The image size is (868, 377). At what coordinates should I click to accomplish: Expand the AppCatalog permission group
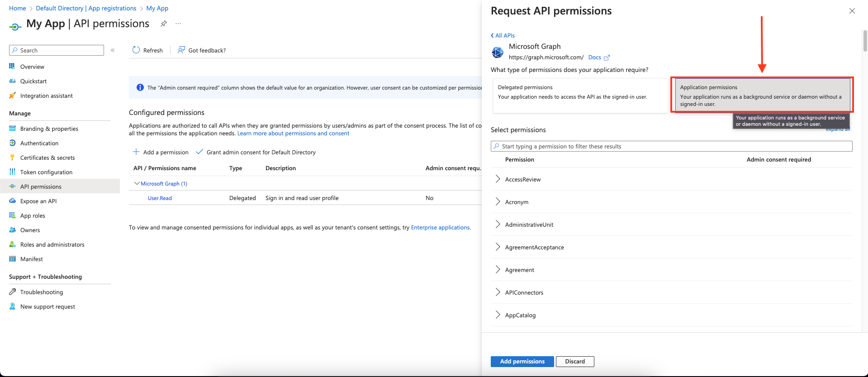pyautogui.click(x=498, y=315)
